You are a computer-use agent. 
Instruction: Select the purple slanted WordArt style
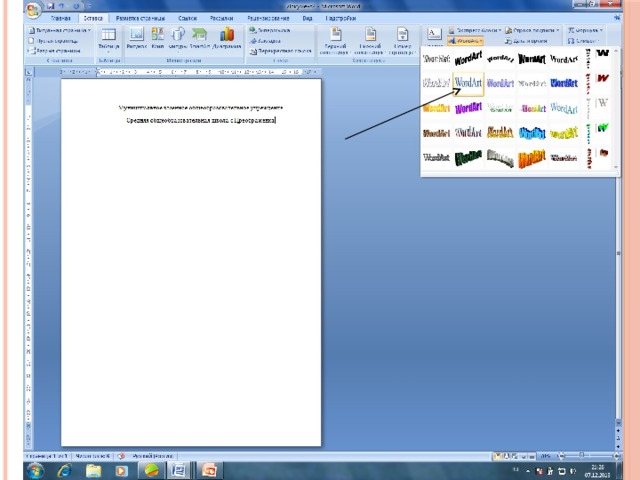(x=468, y=108)
